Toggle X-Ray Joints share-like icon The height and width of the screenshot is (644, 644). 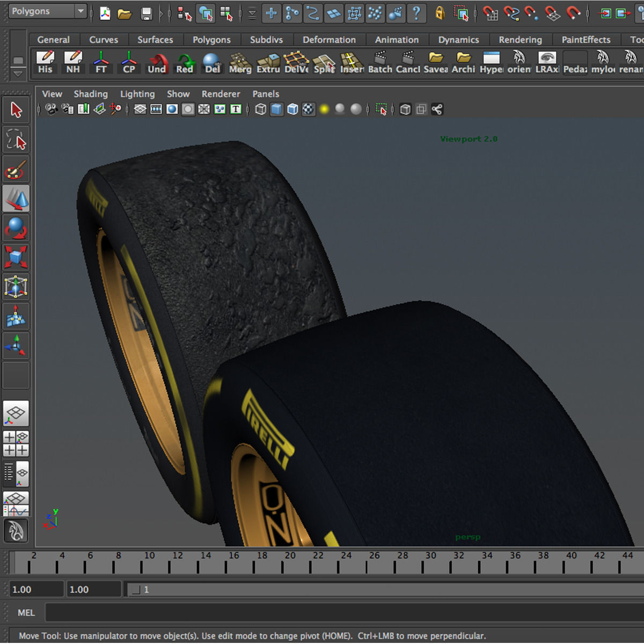pyautogui.click(x=437, y=109)
